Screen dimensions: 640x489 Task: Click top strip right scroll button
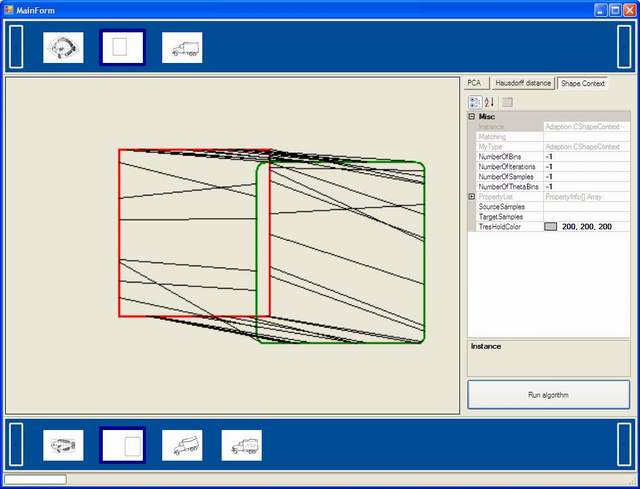click(x=624, y=47)
